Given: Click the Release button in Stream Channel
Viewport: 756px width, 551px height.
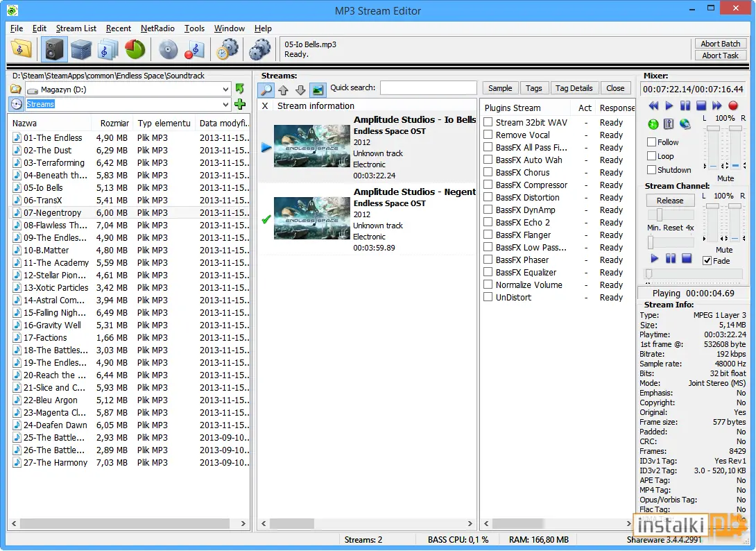Looking at the screenshot, I should coord(670,201).
